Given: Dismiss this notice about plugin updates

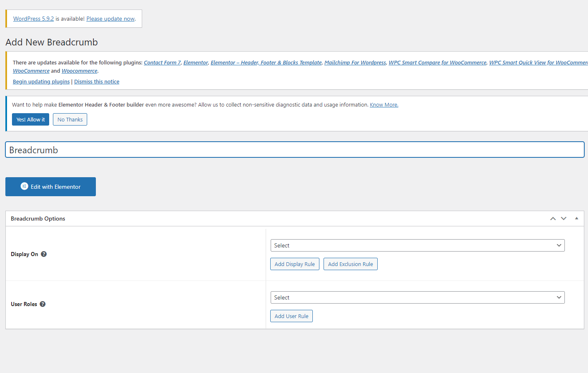Looking at the screenshot, I should pyautogui.click(x=97, y=81).
